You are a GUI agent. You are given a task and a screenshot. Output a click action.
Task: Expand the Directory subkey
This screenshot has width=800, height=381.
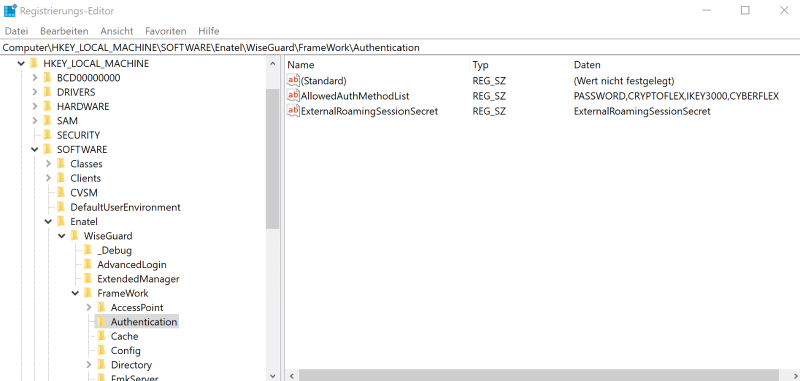(x=89, y=365)
